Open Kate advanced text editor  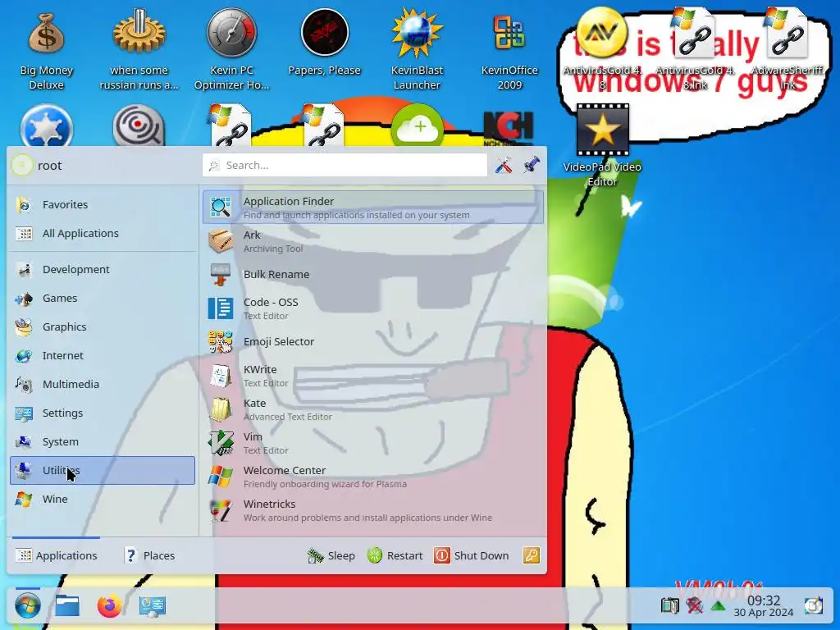[373, 409]
